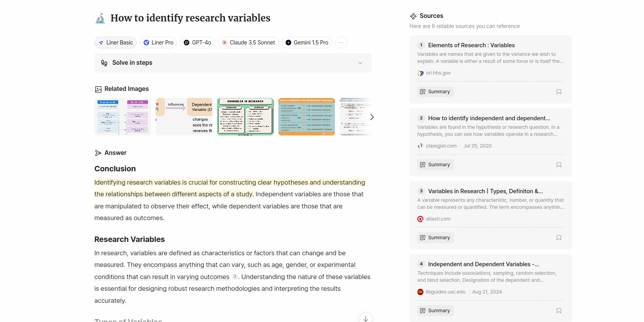Open Summary for Elements of Research source
Image resolution: width=644 pixels, height=322 pixels.
[435, 92]
